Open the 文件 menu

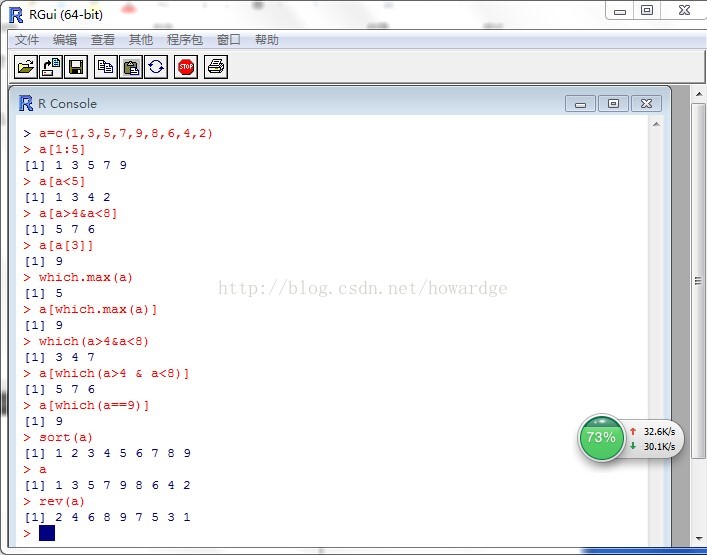27,40
